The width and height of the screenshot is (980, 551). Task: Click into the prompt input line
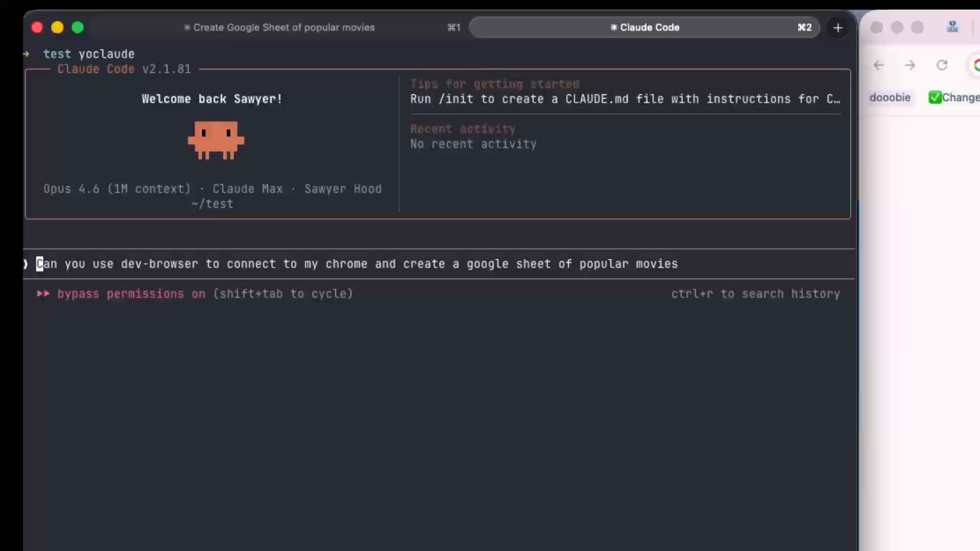click(357, 264)
